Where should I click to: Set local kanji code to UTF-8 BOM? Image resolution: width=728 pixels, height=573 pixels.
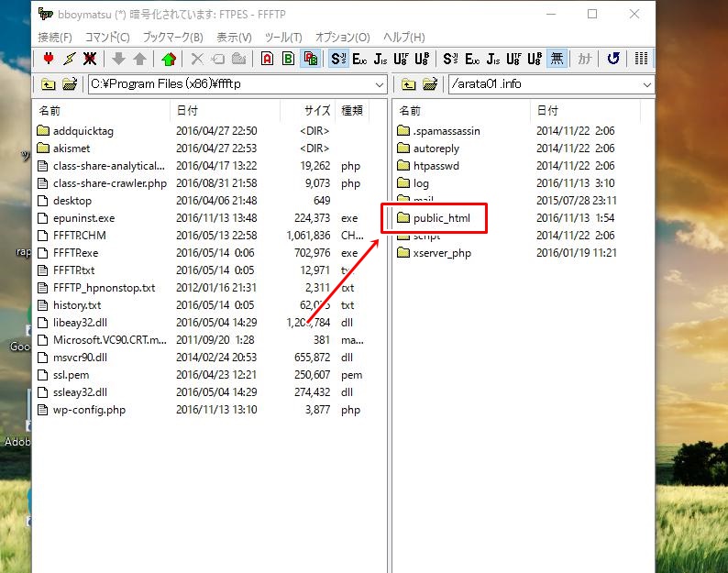422,59
